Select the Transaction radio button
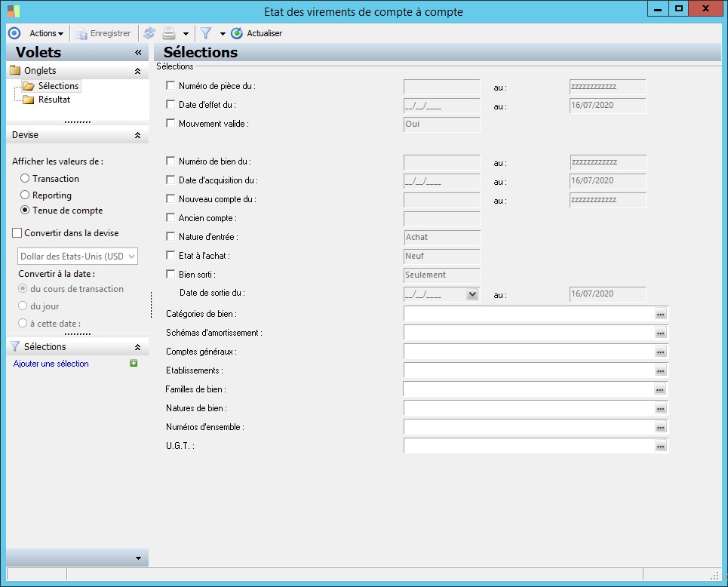The width and height of the screenshot is (728, 587). point(25,178)
